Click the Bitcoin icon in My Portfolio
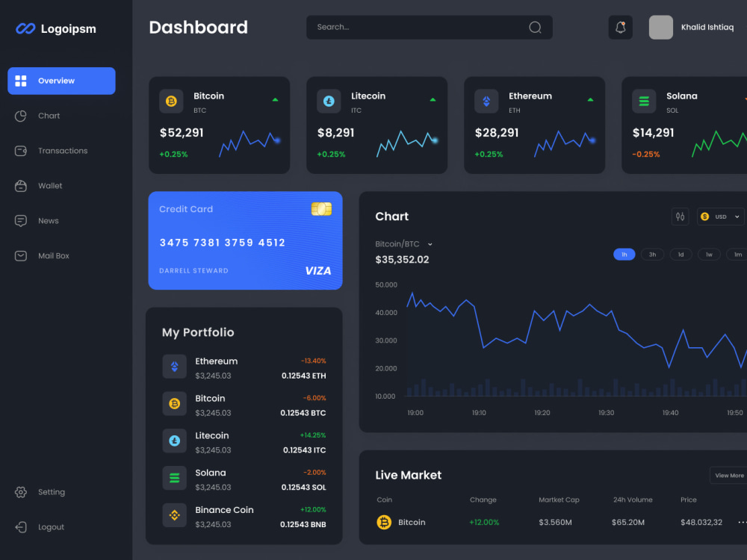The width and height of the screenshot is (747, 560). click(174, 404)
